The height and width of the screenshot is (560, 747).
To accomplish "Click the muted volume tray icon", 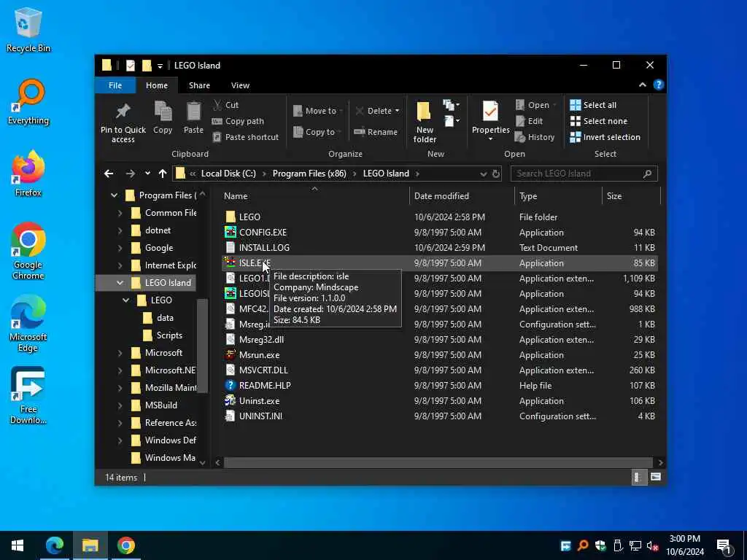I will [652, 545].
